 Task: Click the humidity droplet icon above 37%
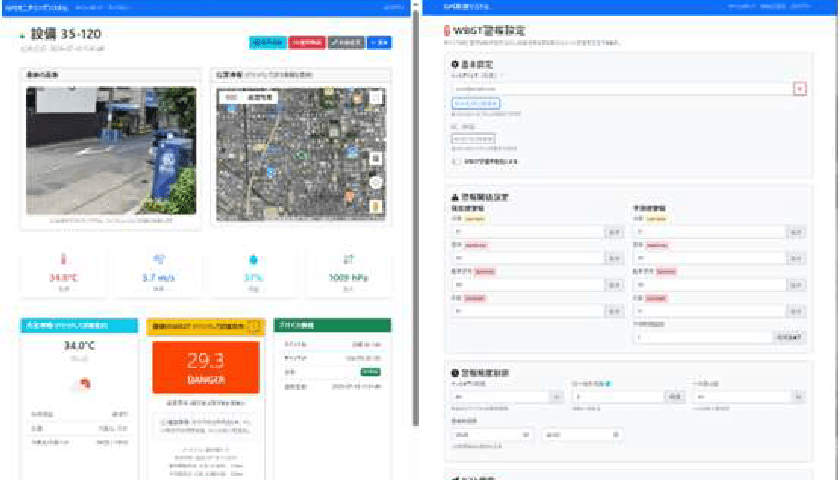[x=253, y=260]
